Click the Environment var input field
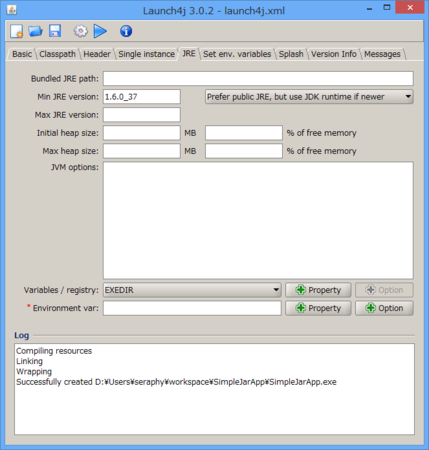The image size is (429, 450). point(192,308)
